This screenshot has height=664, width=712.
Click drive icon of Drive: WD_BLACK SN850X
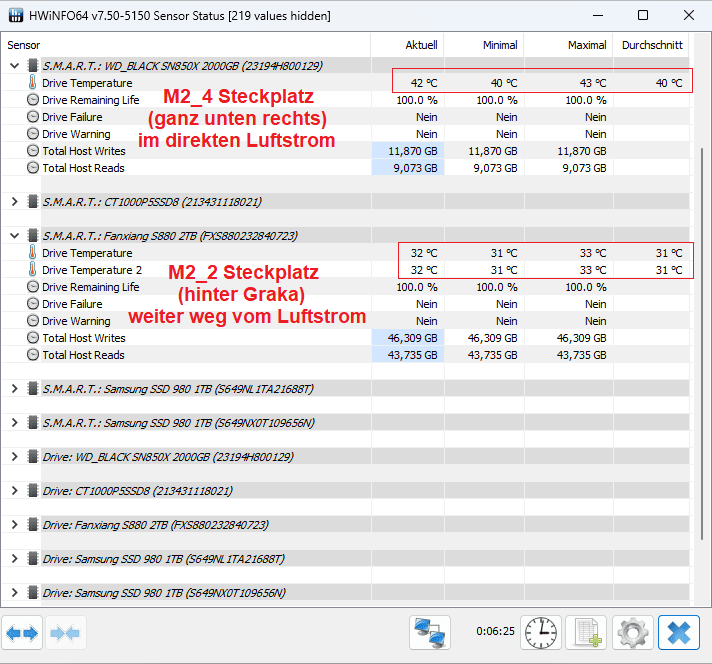pyautogui.click(x=32, y=457)
